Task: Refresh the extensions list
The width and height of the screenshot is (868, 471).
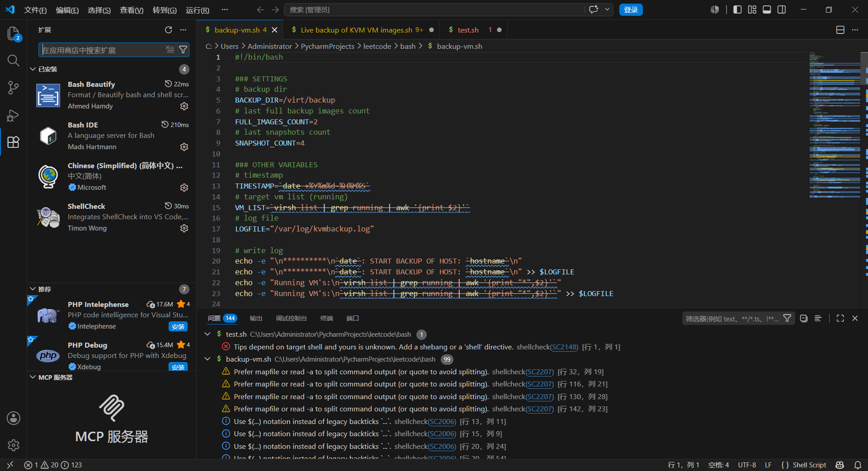Action: (169, 30)
